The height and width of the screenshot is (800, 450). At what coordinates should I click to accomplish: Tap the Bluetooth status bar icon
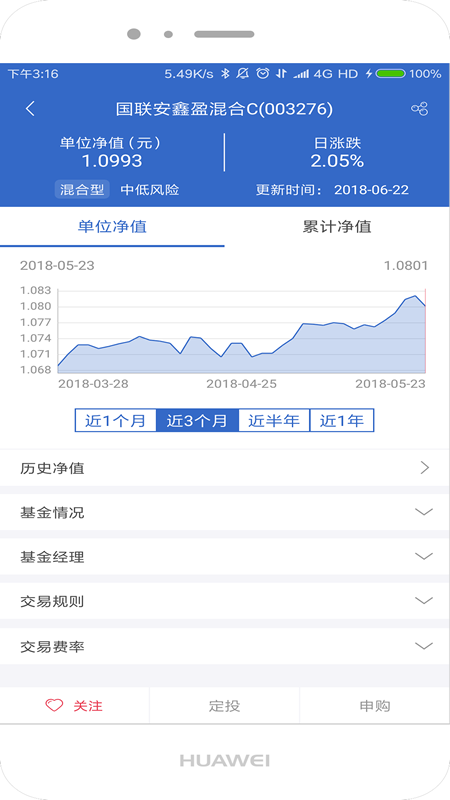(x=225, y=73)
